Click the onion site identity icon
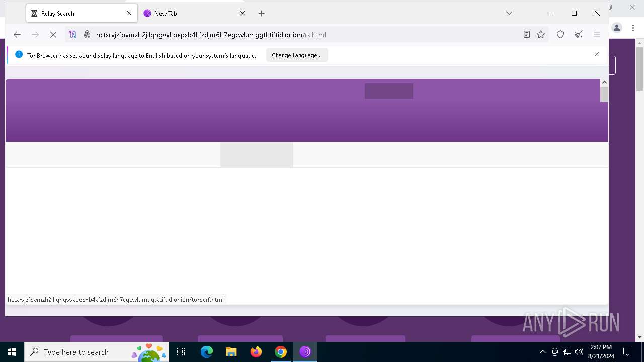Viewport: 644px width, 362px height. (x=87, y=35)
